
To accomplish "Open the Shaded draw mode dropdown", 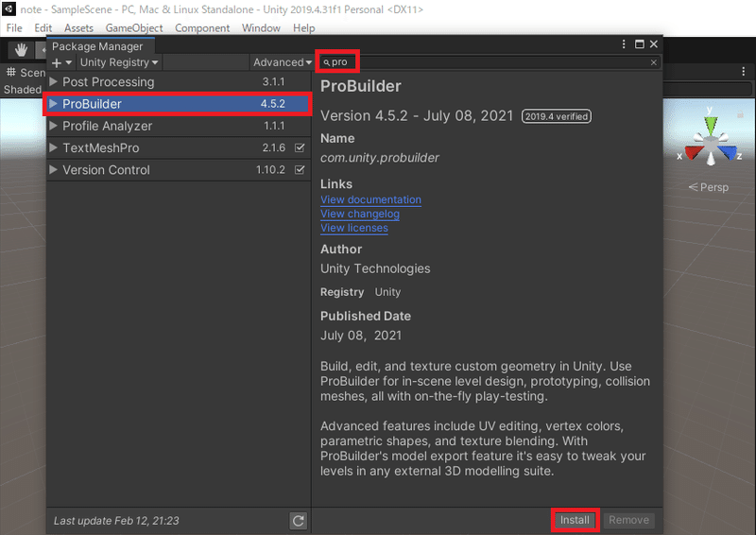I will tap(22, 89).
